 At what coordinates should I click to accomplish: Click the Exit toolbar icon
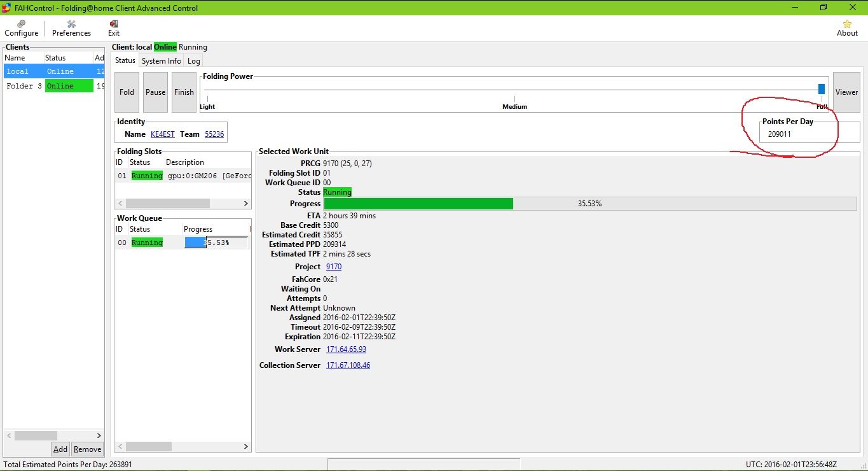point(114,24)
